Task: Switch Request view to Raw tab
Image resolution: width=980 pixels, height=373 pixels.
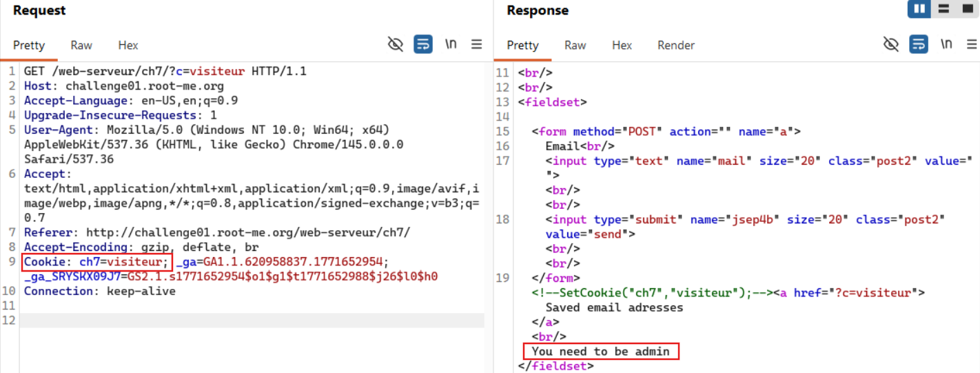Action: [81, 46]
